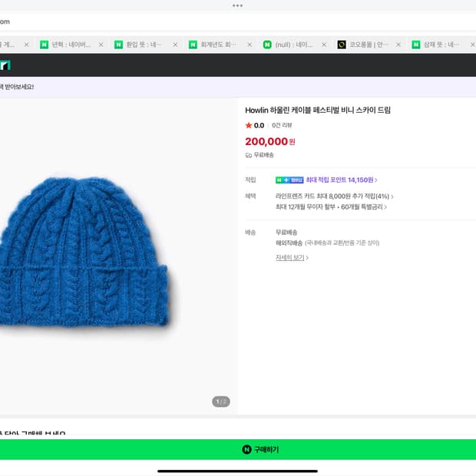Screen dimensions: 476x476
Task: Open the Howlin beanie product title
Action: 318,111
